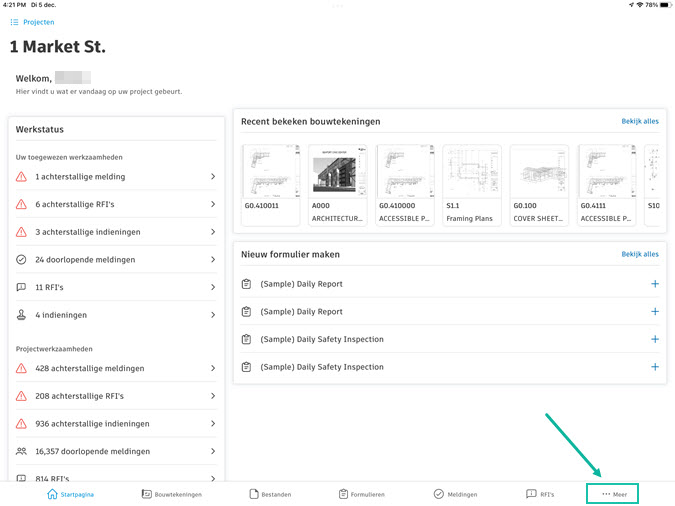Expand 6 achterstallige RFI's chevron
Screen dimensions: 675x506
coord(213,204)
